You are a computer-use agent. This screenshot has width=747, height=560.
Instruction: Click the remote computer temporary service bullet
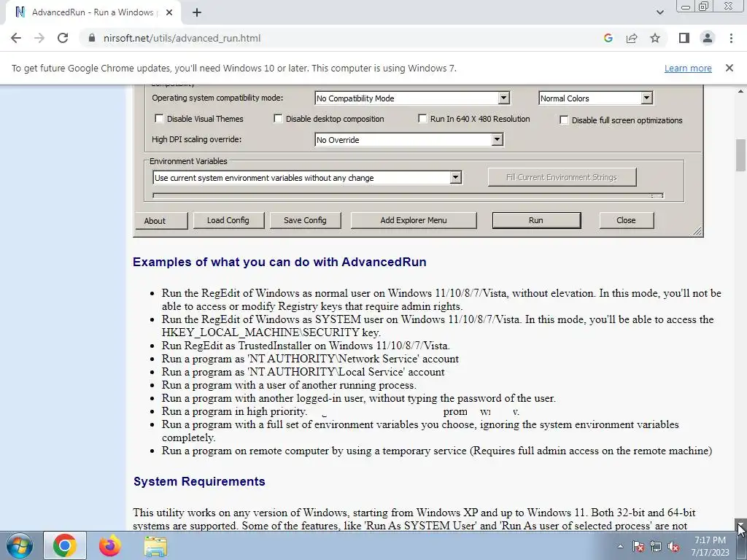(437, 451)
